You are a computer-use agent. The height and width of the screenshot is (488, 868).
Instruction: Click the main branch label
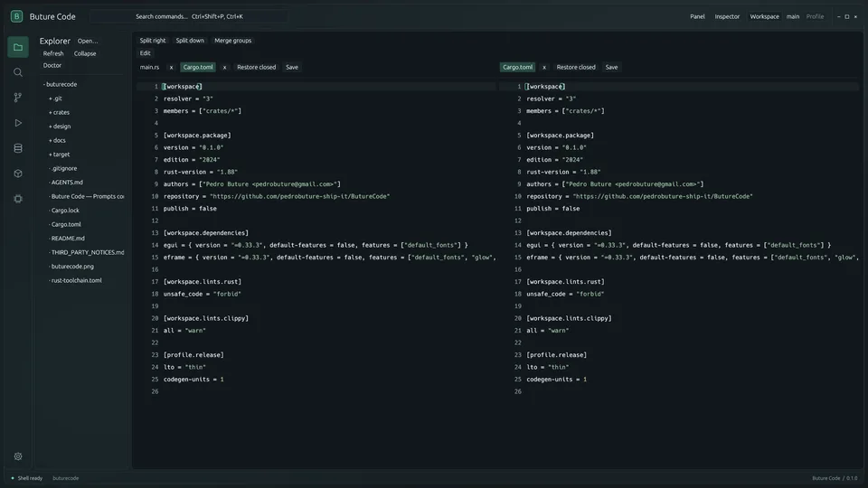pyautogui.click(x=793, y=16)
